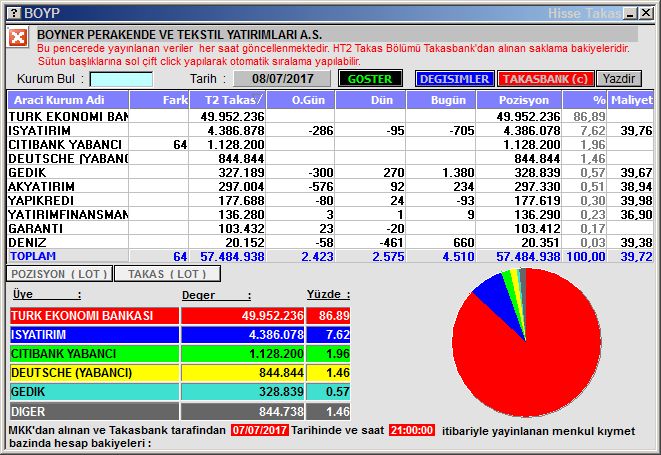Select DEUTSCHE (YABANCI table row name

[x=68, y=159]
